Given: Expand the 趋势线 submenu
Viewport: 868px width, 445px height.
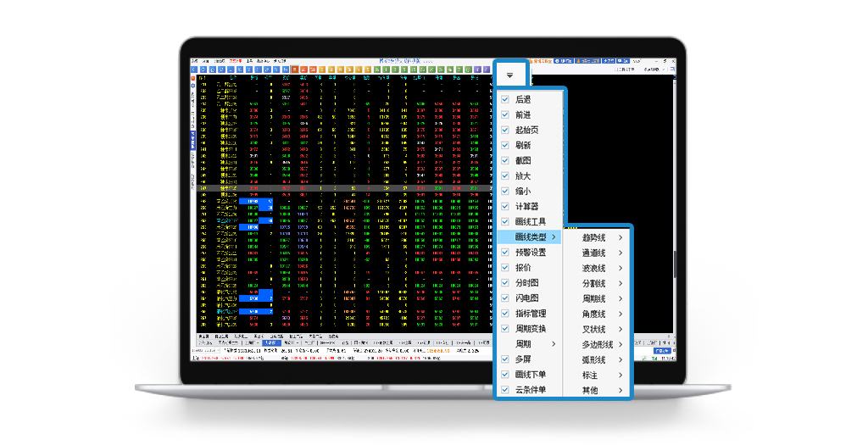Looking at the screenshot, I should coord(597,237).
